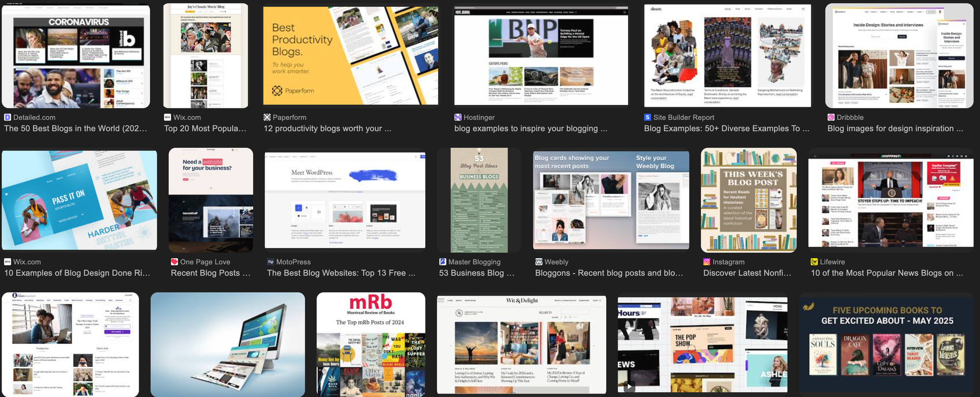Click the Instagram favicon
The width and height of the screenshot is (980, 397).
coord(707,262)
